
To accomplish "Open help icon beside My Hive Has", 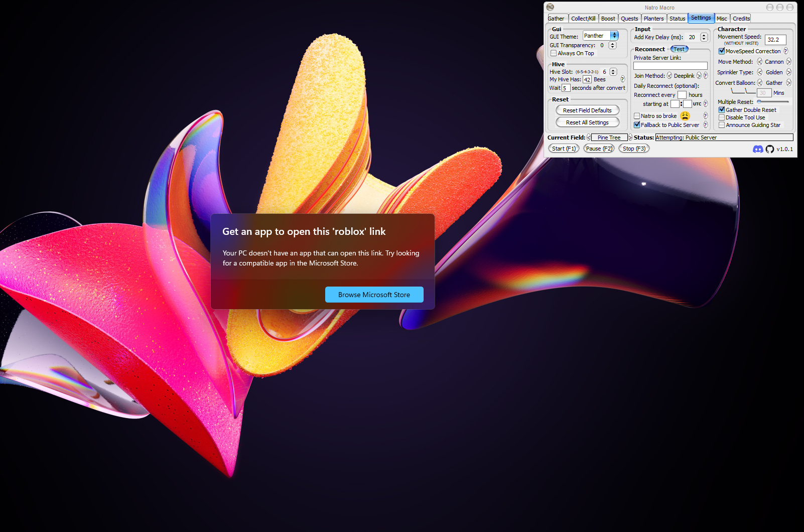I will click(623, 79).
